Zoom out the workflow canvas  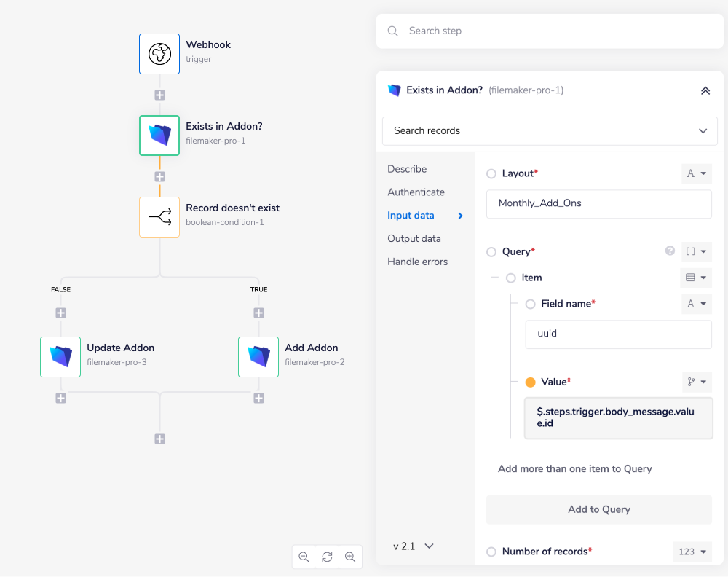click(x=304, y=557)
